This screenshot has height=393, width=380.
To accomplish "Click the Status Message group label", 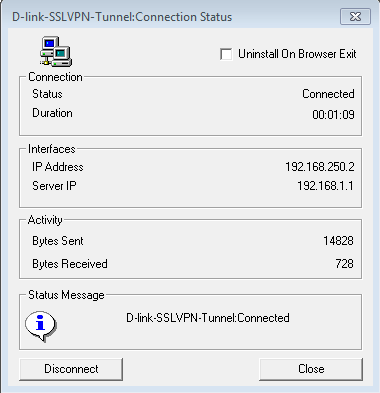I will tap(66, 295).
